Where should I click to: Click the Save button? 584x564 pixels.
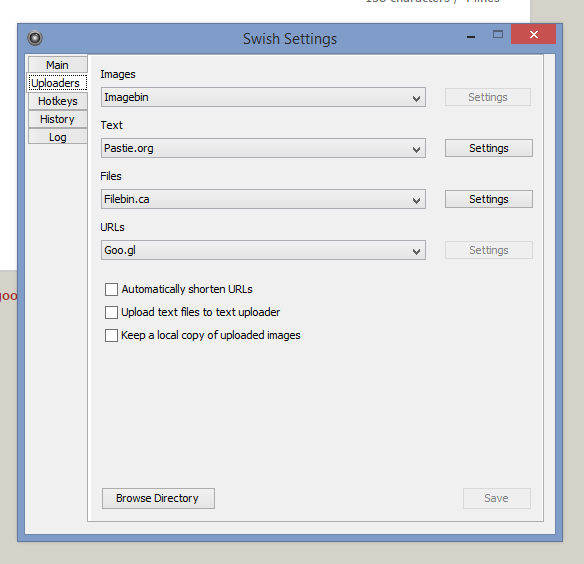496,498
